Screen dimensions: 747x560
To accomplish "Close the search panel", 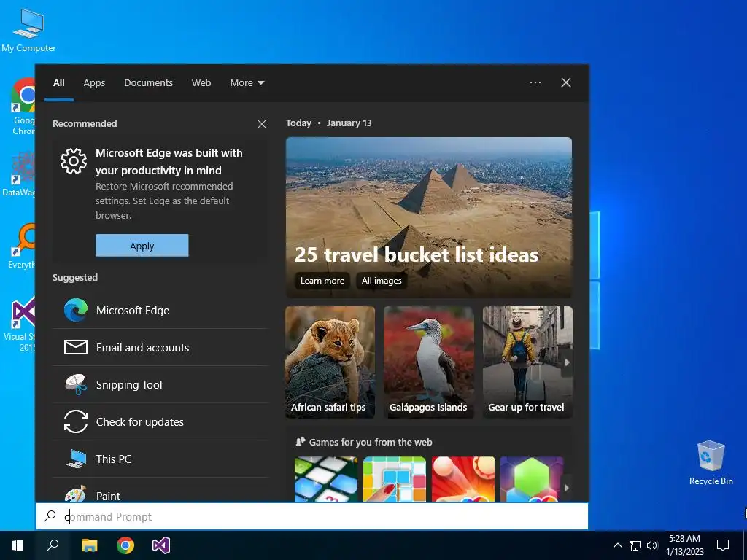I will point(566,82).
